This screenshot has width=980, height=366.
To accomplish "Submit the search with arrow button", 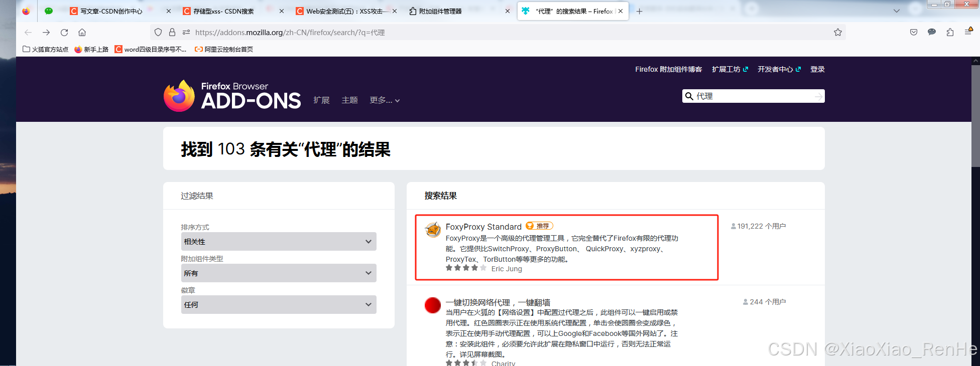I will point(819,96).
